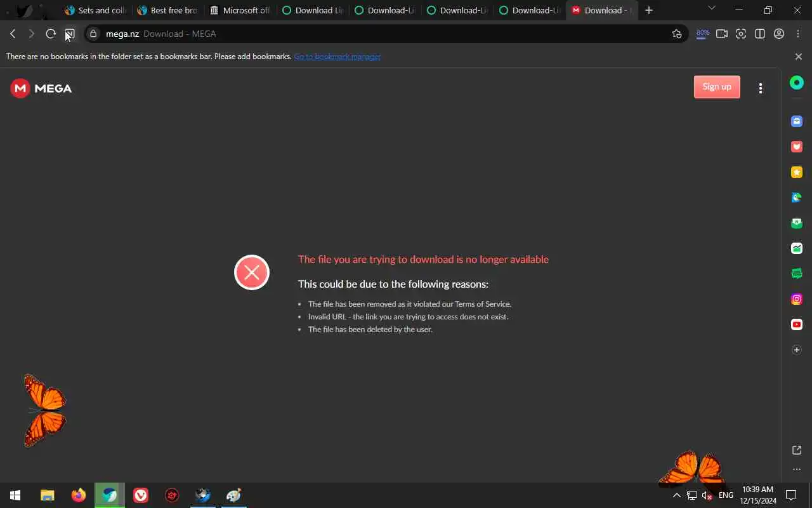Open the Naver home button
This screenshot has height=508, width=812.
point(70,34)
